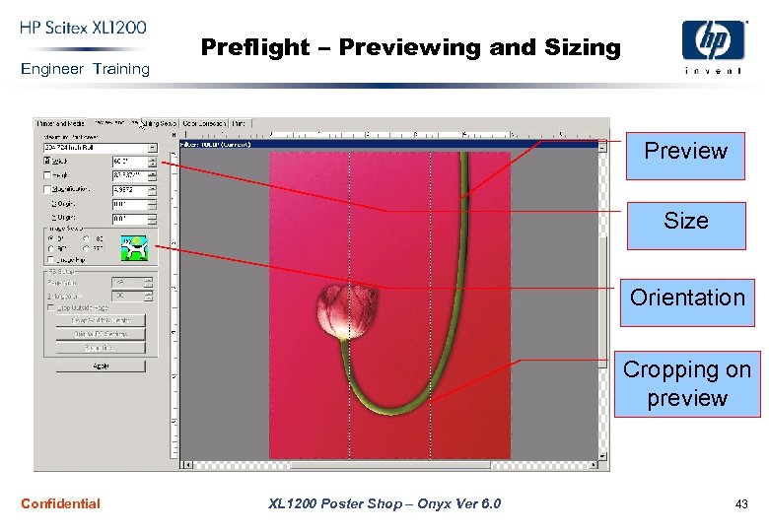Click the Height field spinner arrows
This screenshot has width=769, height=532.
click(x=153, y=175)
